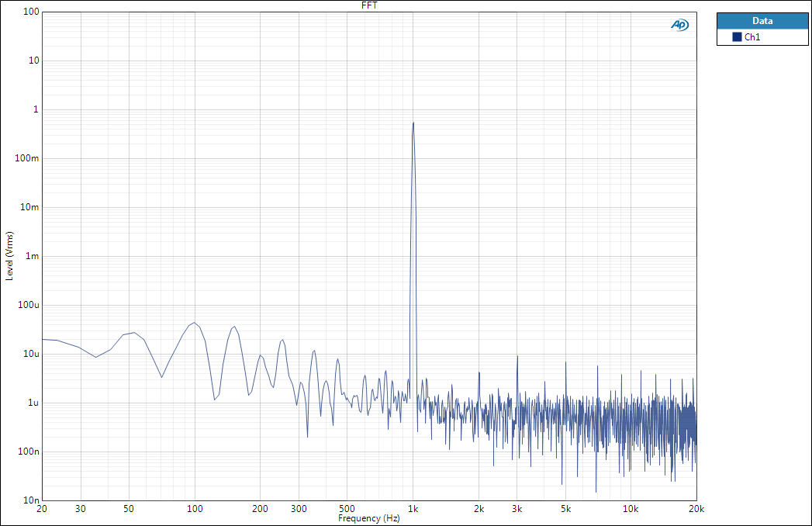812x526 pixels.
Task: Select the Level (Vrms) y-axis label
Action: (9, 256)
